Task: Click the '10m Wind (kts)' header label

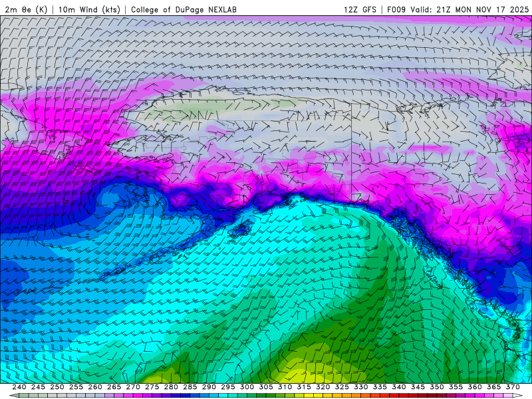Action: click(89, 9)
